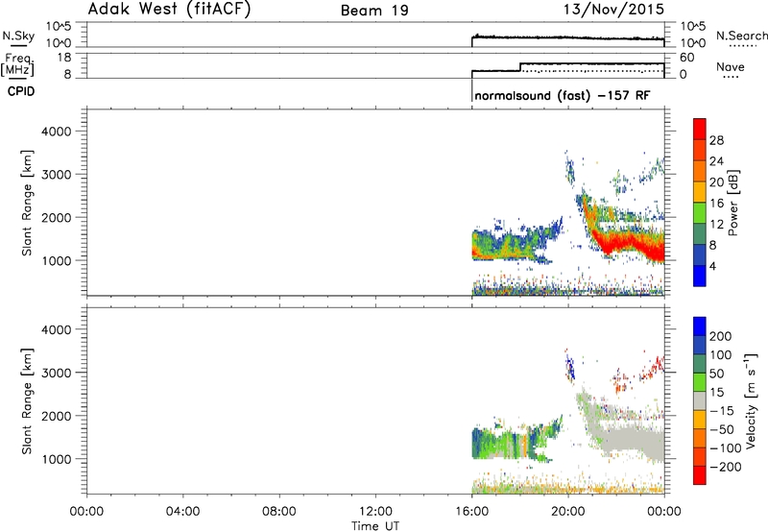This screenshot has height=532, width=768.
Task: Click the '20:00' time axis tick
Action: 568,512
